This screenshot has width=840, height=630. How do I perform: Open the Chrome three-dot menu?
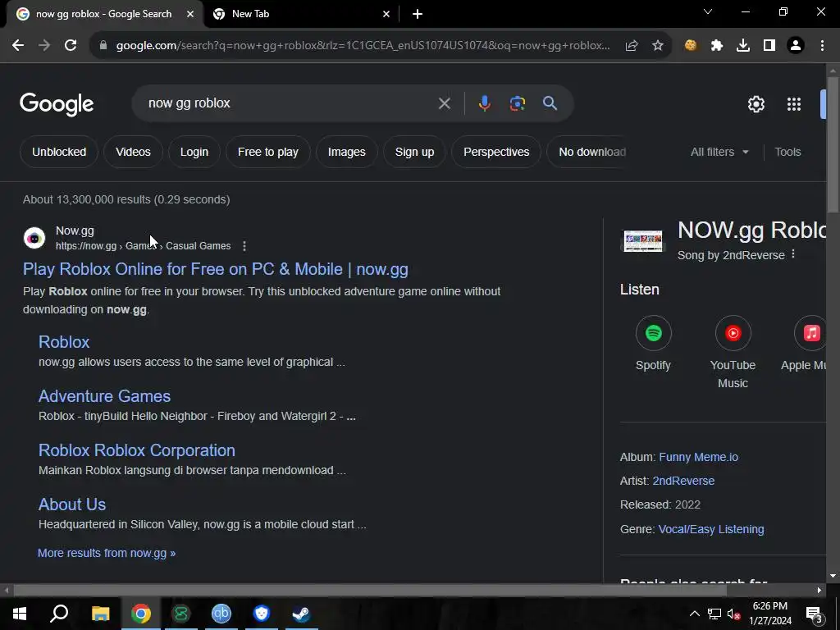click(822, 46)
